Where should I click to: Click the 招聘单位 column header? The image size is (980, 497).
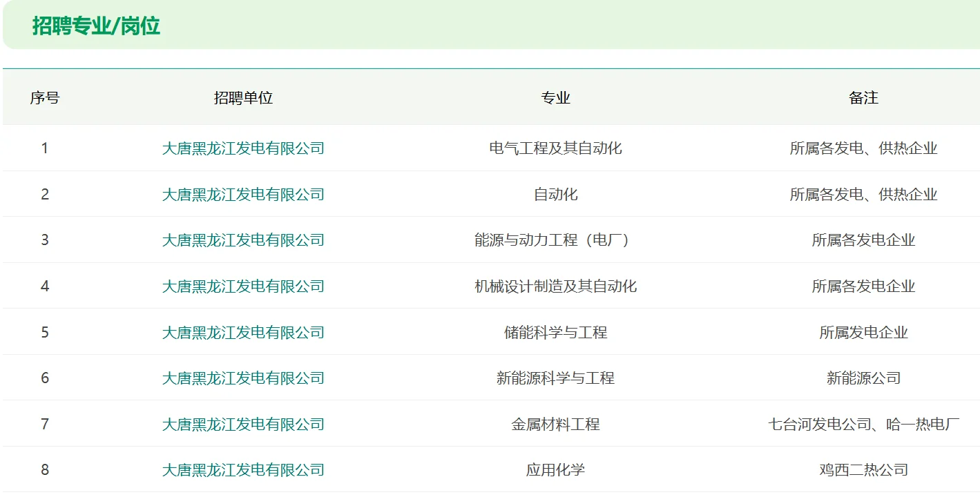243,98
